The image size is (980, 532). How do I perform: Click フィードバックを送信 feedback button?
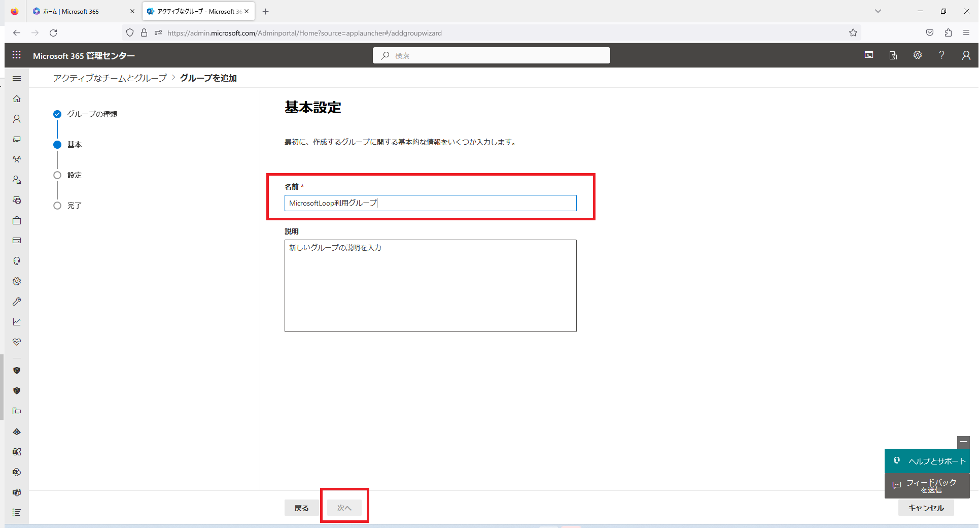click(x=927, y=486)
